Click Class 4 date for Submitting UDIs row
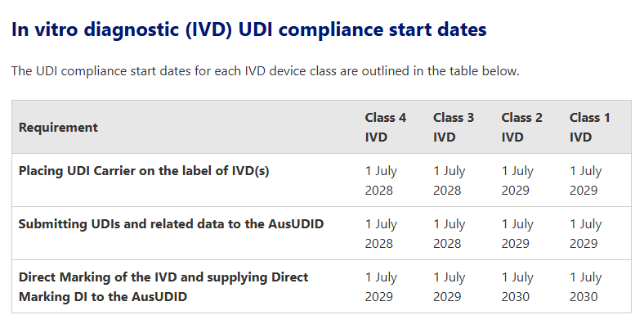 (381, 233)
